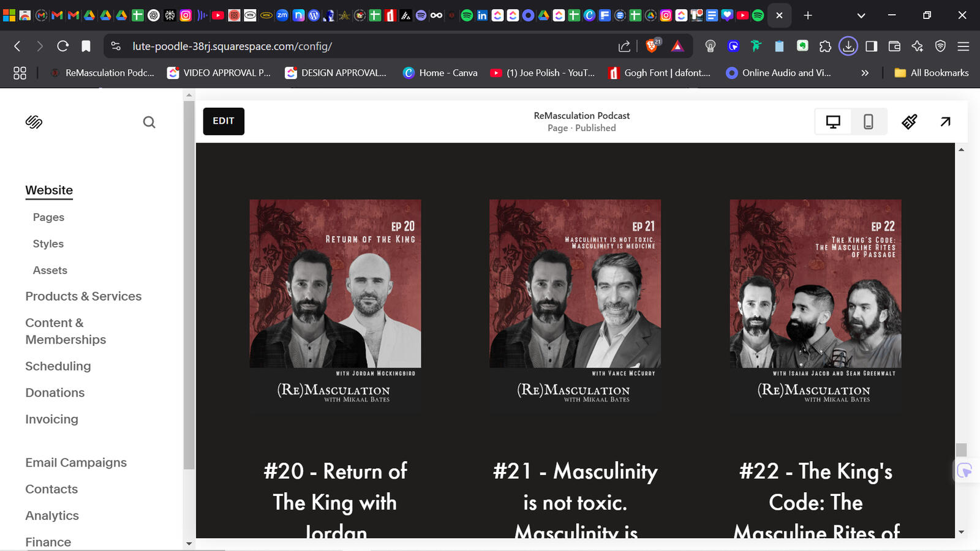Click the Evernote elephant extension icon
This screenshot has width=980, height=551.
click(x=802, y=46)
